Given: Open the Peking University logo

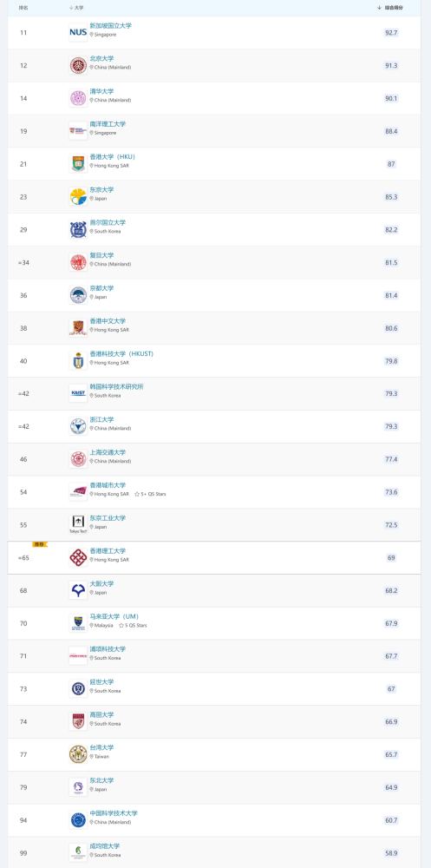Looking at the screenshot, I should 78,65.
